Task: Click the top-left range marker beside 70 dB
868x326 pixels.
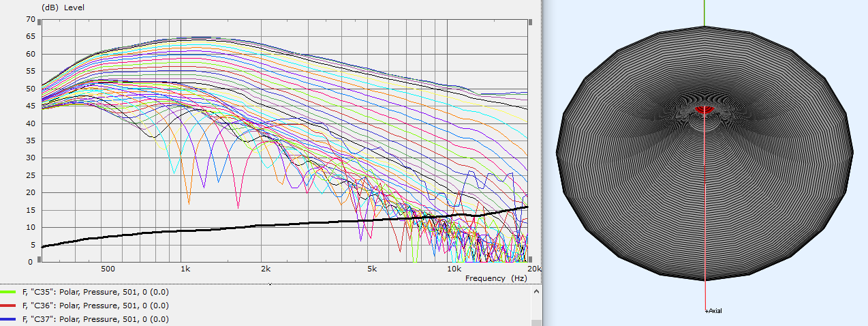Action: 39,22
